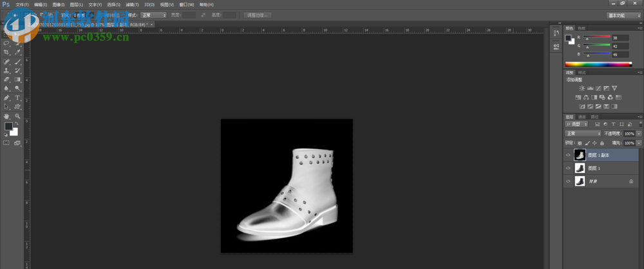Choose the Pen tool
The width and height of the screenshot is (644, 269).
[x=6, y=97]
